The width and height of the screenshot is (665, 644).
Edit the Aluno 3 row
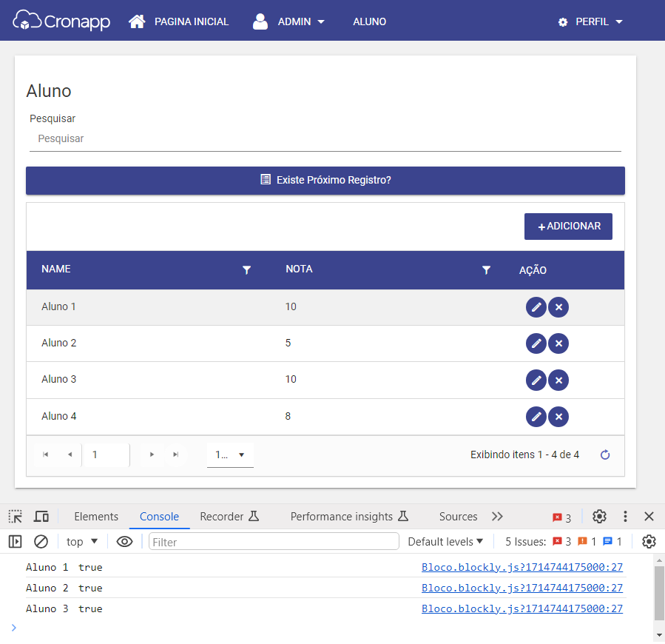pos(536,380)
